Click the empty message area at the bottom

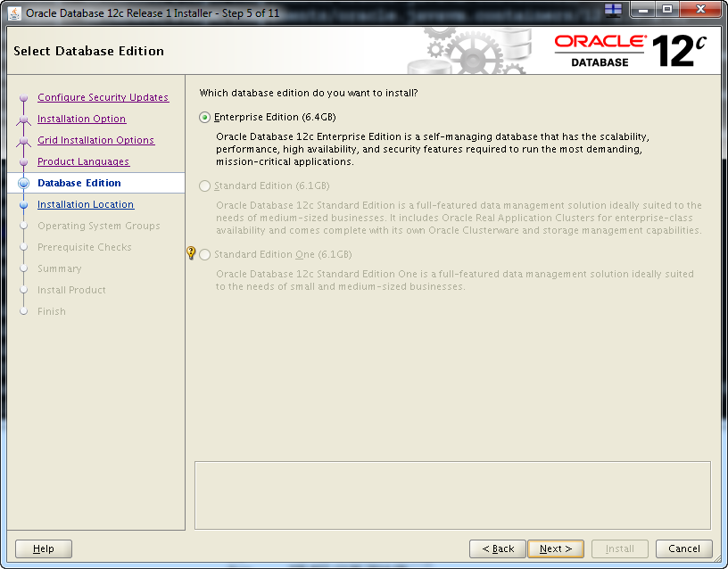click(x=452, y=495)
